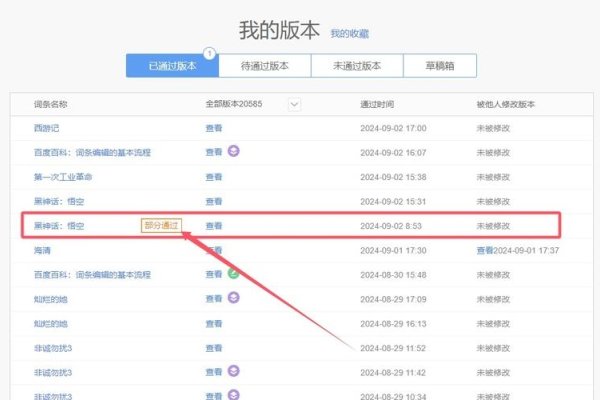The width and height of the screenshot is (600, 400).
Task: Click the green icon in the 2024-08-30 15:48 row
Action: tap(233, 273)
